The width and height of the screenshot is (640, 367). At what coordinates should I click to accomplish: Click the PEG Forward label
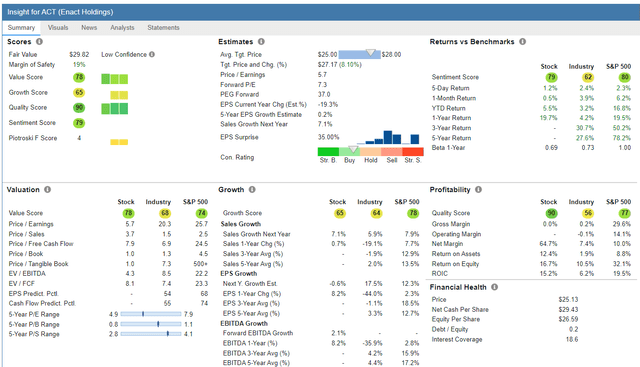click(240, 94)
